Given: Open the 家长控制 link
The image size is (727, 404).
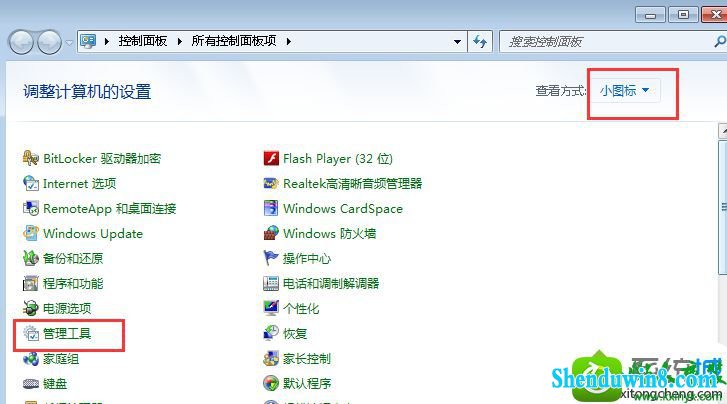Looking at the screenshot, I should pyautogui.click(x=307, y=359).
